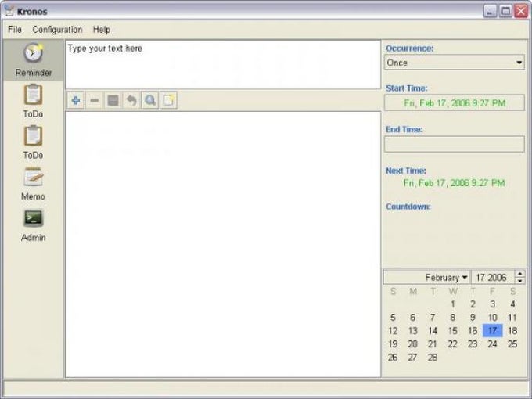Choose day 12 in the calendar grid
532x399 pixels.
click(393, 330)
